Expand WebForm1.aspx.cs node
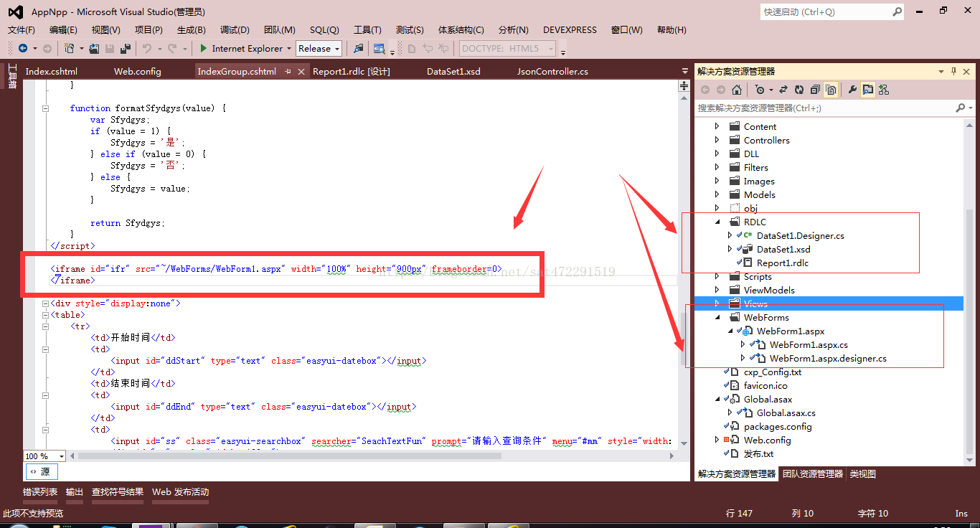The width and height of the screenshot is (980, 528). [x=743, y=345]
